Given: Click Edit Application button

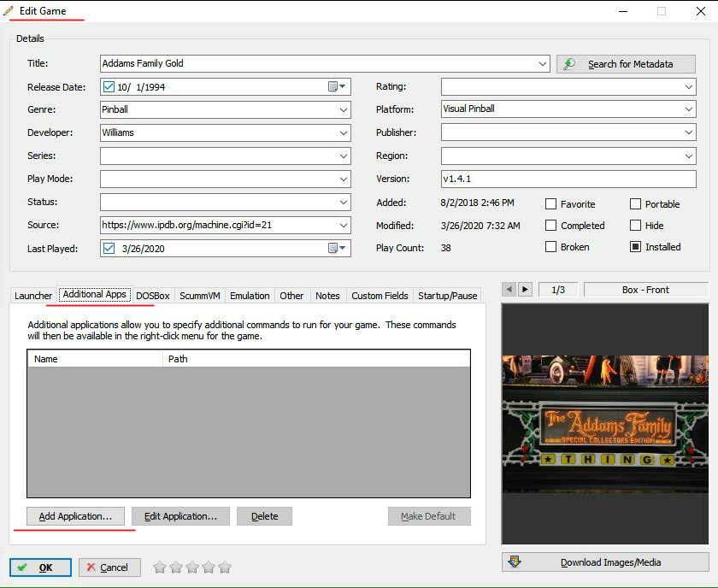Looking at the screenshot, I should [180, 516].
